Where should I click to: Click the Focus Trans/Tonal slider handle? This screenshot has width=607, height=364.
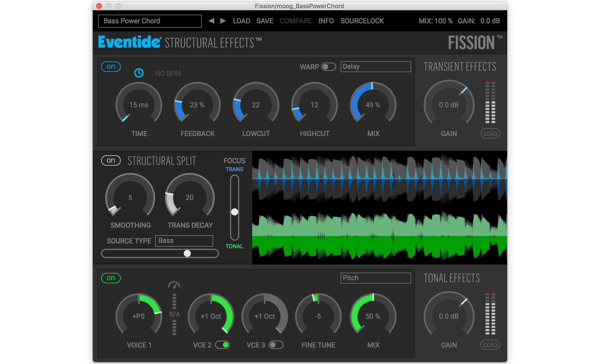click(235, 212)
